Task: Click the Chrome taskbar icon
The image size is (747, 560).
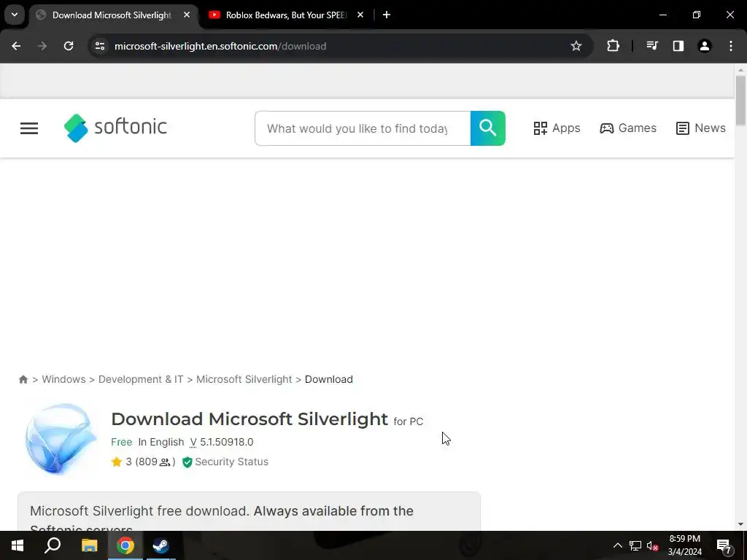Action: 125,545
